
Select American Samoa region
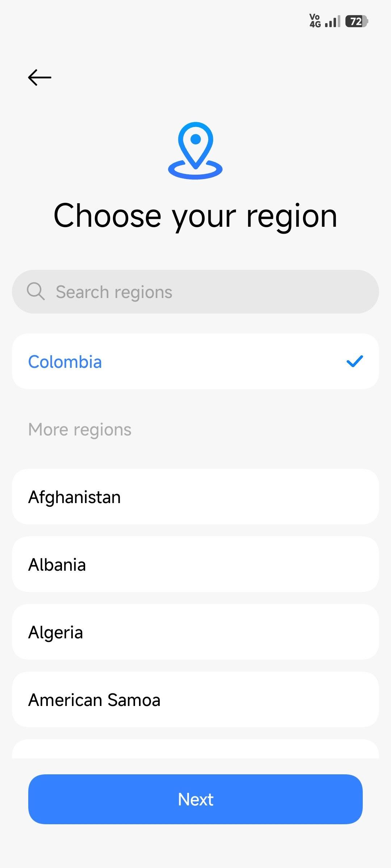coord(195,699)
